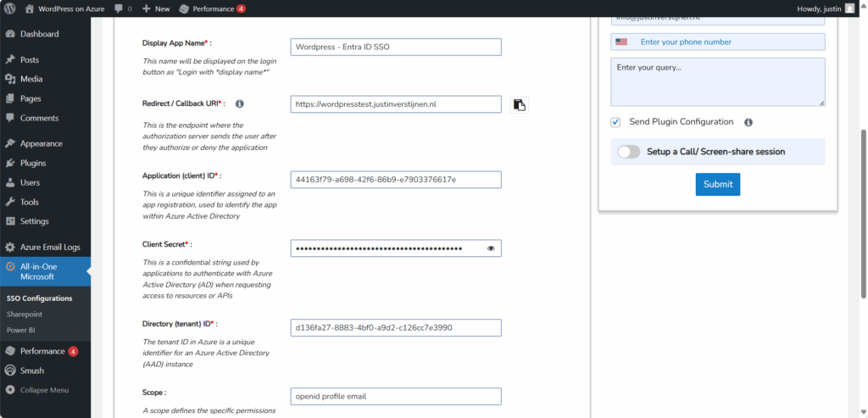868x418 pixels.
Task: Expand the Plugins menu in sidebar
Action: click(x=33, y=163)
